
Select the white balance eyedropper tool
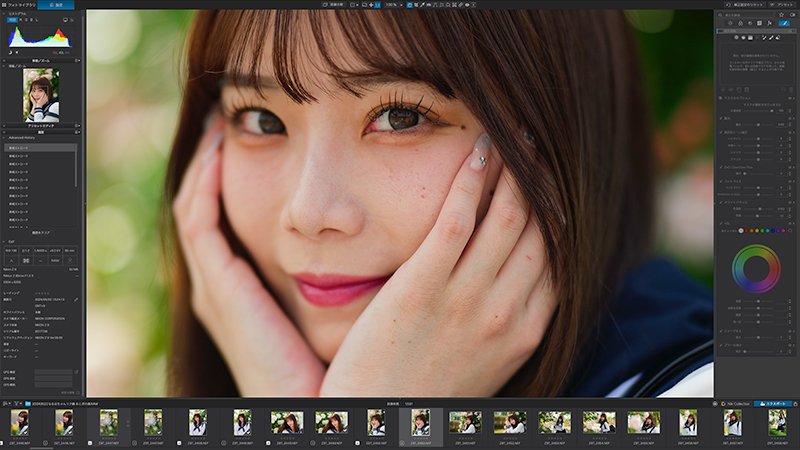422,5
